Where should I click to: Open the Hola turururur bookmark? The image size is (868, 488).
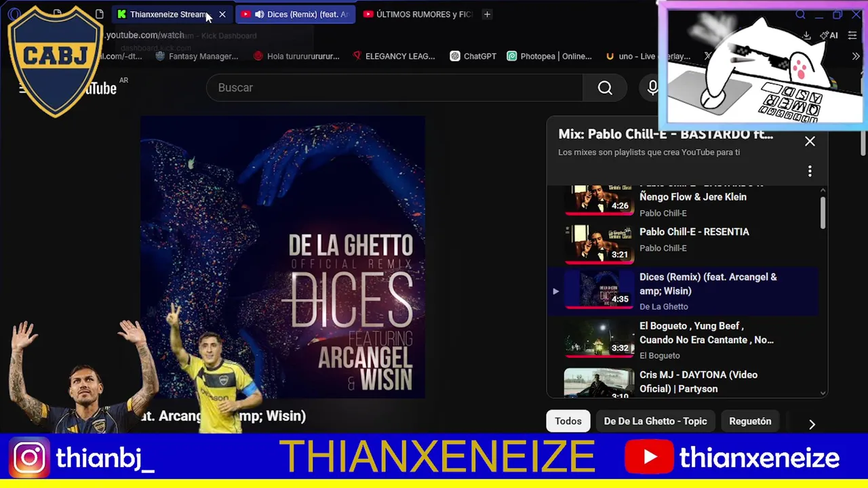tap(296, 56)
